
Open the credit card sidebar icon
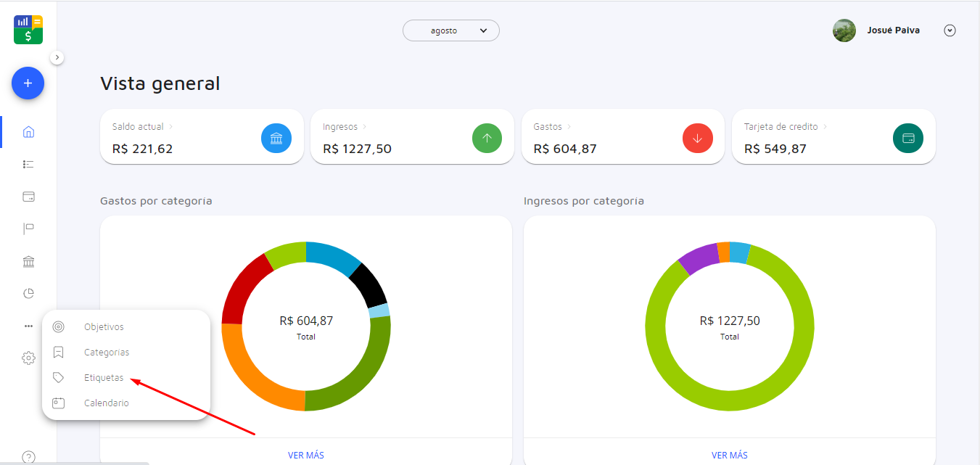[28, 197]
